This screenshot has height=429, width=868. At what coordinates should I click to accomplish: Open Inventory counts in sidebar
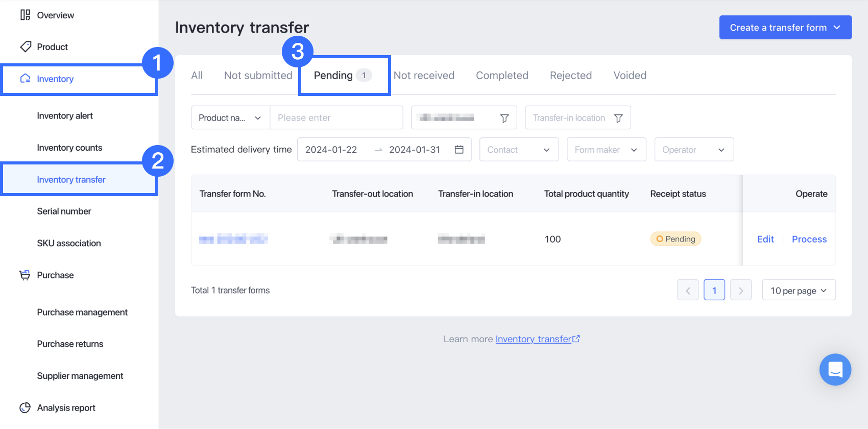(69, 148)
